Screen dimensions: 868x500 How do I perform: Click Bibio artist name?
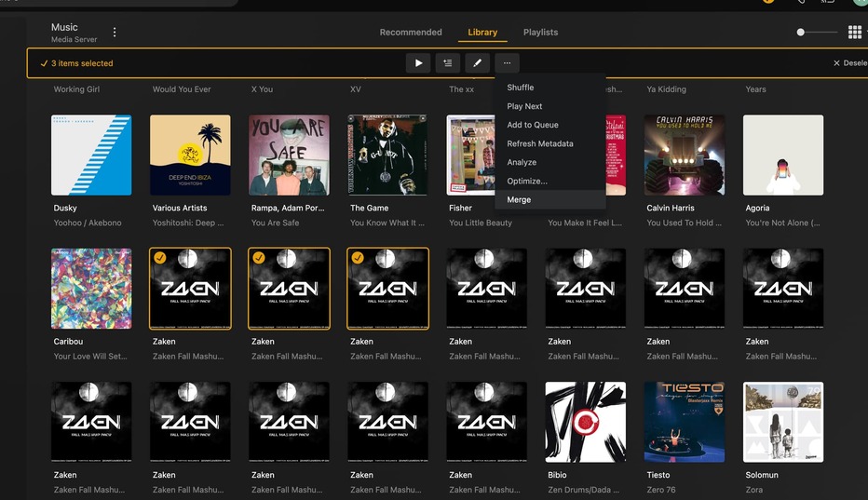(557, 475)
